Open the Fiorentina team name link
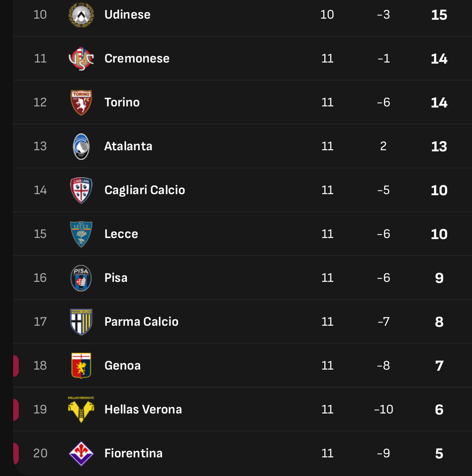 click(133, 453)
